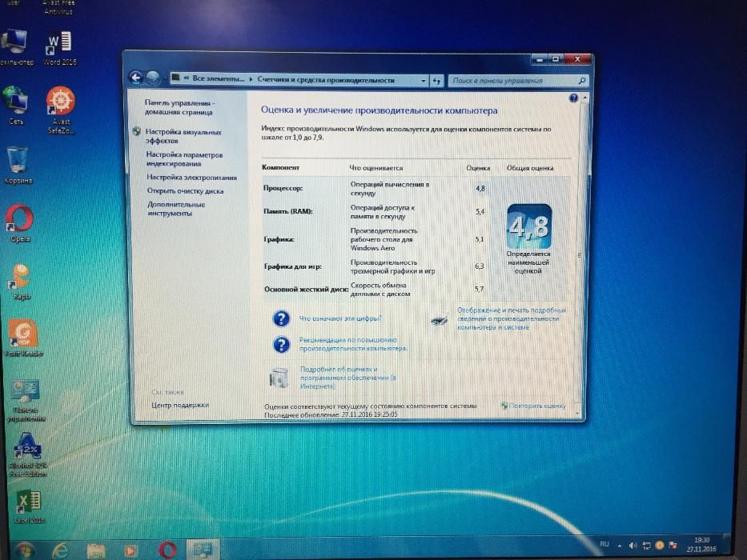
Task: Click the RU language indicator
Action: (604, 544)
